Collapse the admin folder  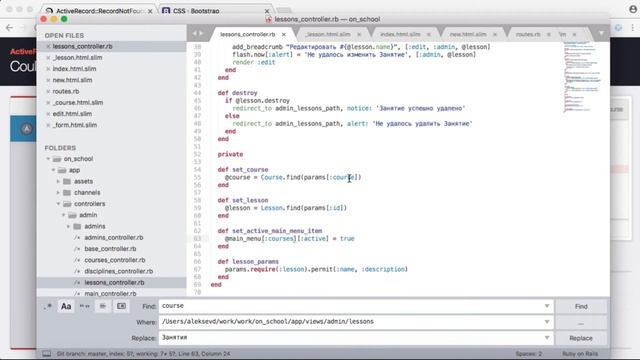click(64, 215)
